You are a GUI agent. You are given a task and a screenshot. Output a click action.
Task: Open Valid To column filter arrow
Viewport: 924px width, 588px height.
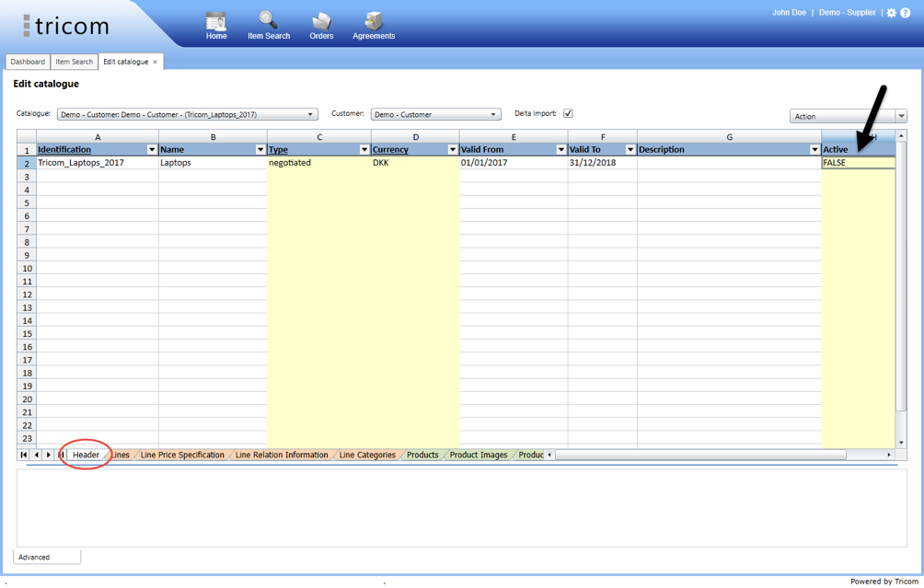click(629, 150)
